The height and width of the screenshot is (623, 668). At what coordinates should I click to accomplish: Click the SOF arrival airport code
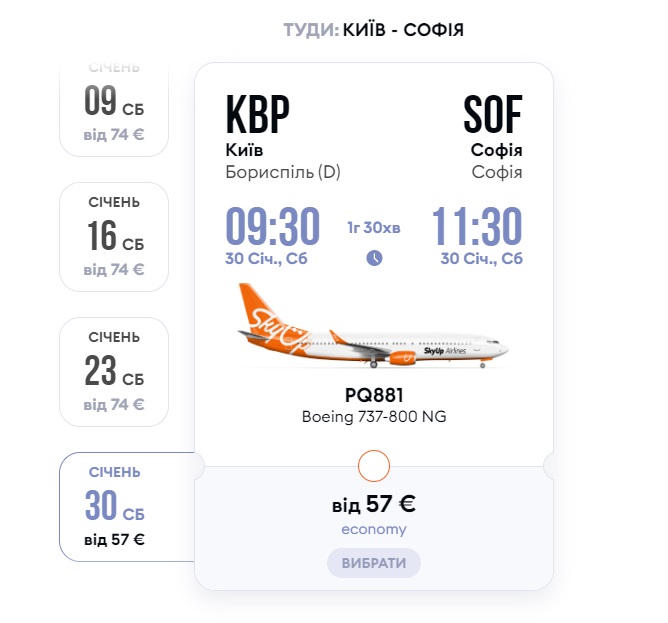(492, 117)
